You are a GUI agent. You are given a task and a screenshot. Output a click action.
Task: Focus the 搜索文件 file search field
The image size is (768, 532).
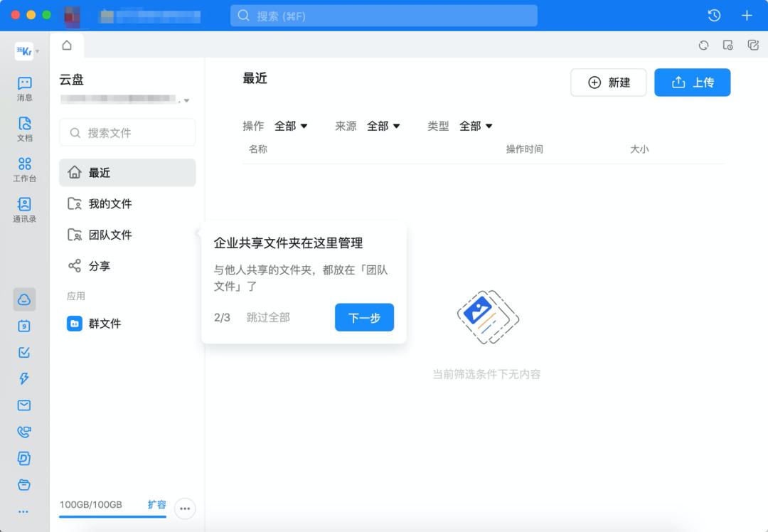coord(127,133)
